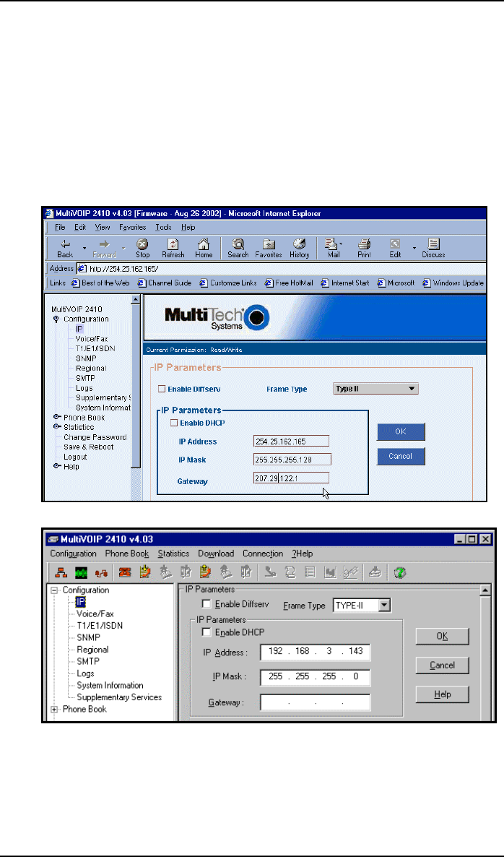This screenshot has height=857, width=504.
Task: Open the View menu in Internet Explorer
Action: (102, 227)
